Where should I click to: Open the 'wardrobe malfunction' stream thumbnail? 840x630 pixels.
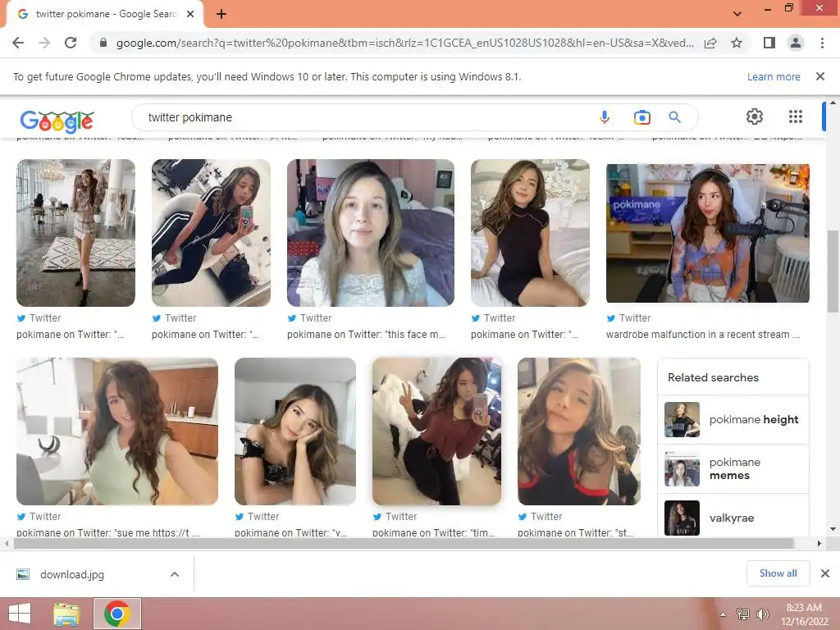point(708,234)
